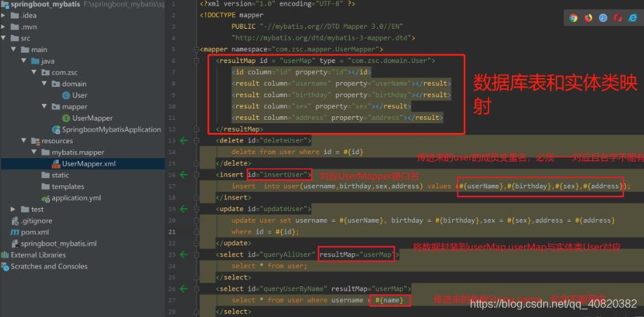Click the UserMapper interface icon

[66, 118]
